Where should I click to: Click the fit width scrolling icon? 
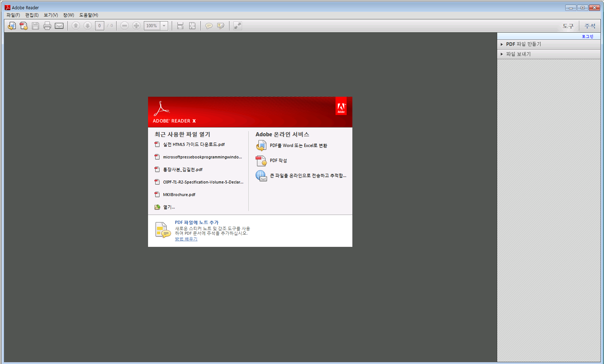180,26
